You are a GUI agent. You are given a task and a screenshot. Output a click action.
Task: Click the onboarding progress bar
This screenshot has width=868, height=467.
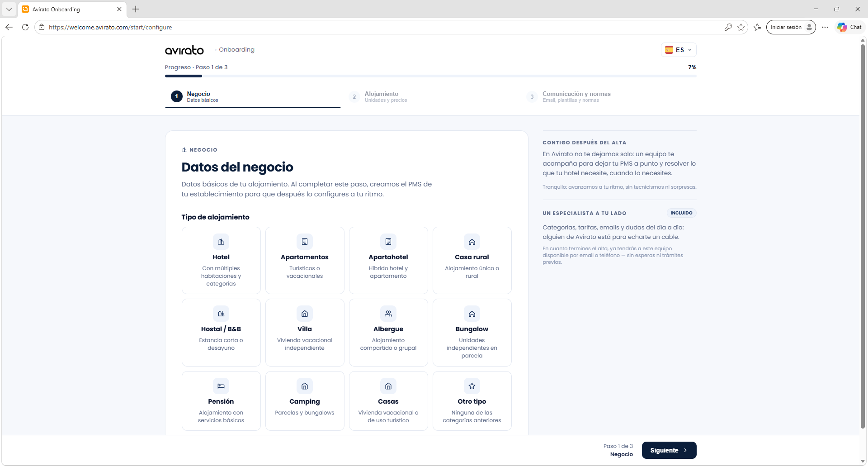click(x=430, y=76)
